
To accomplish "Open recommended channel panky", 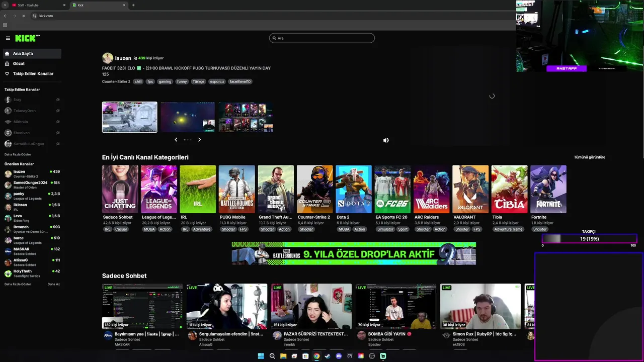I will pos(32,196).
